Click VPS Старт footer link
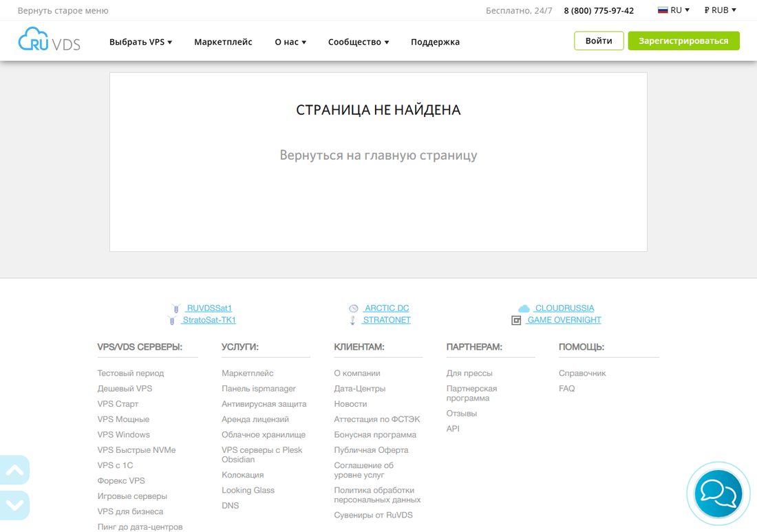 click(x=118, y=404)
